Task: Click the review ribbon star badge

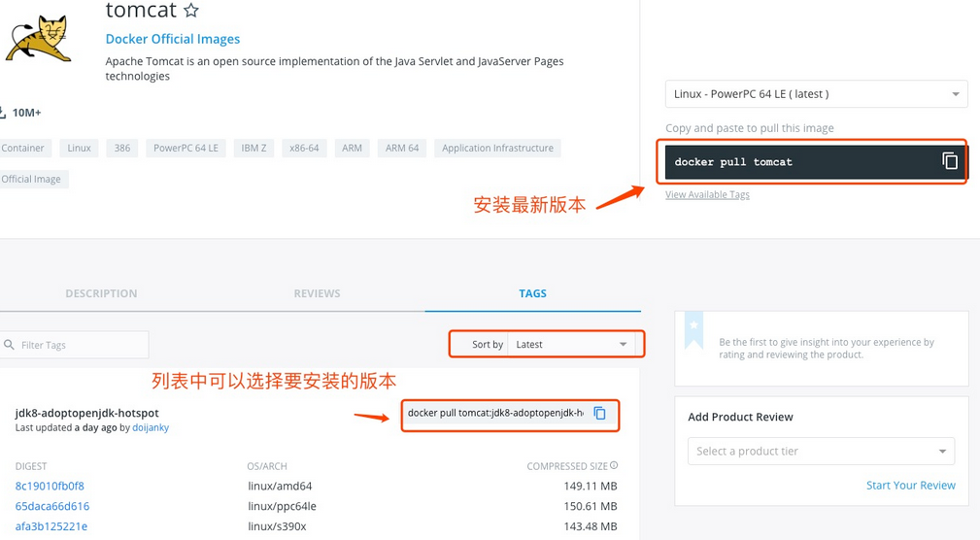Action: pyautogui.click(x=693, y=330)
